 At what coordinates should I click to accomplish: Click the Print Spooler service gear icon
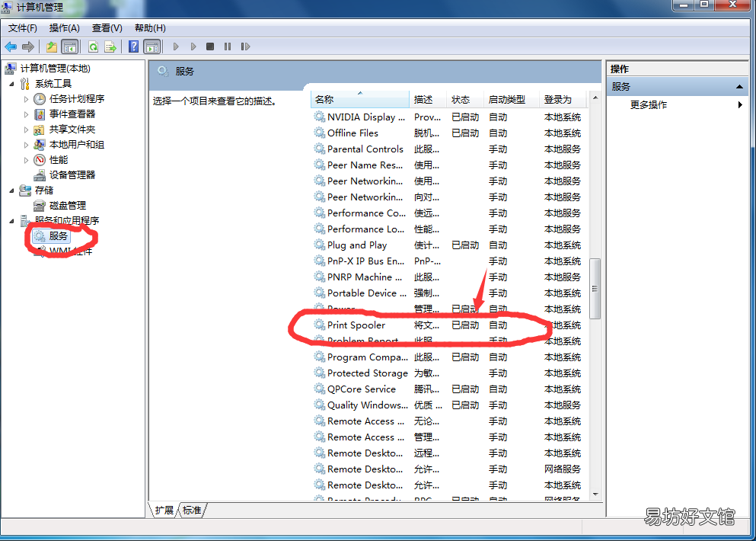click(319, 325)
